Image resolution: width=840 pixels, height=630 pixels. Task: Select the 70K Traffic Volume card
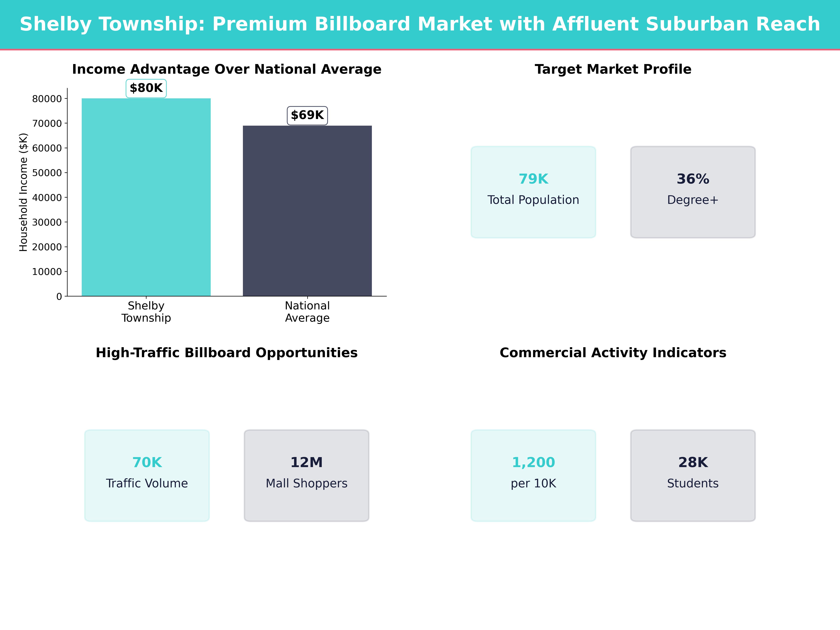tap(147, 475)
